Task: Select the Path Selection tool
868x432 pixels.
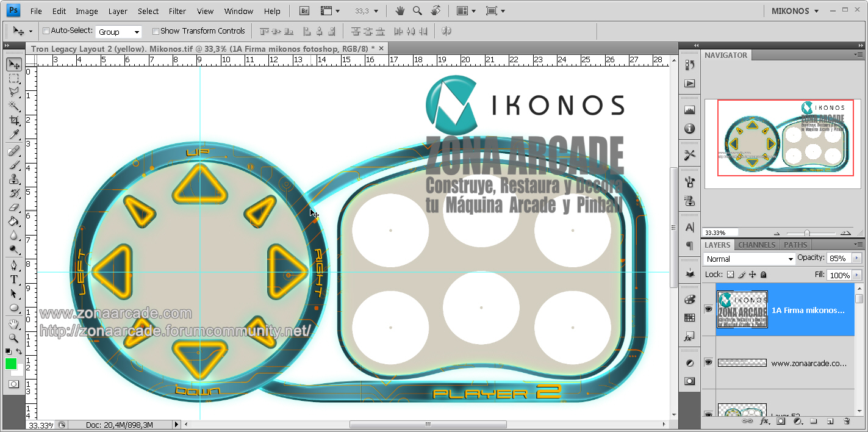Action: coord(14,293)
